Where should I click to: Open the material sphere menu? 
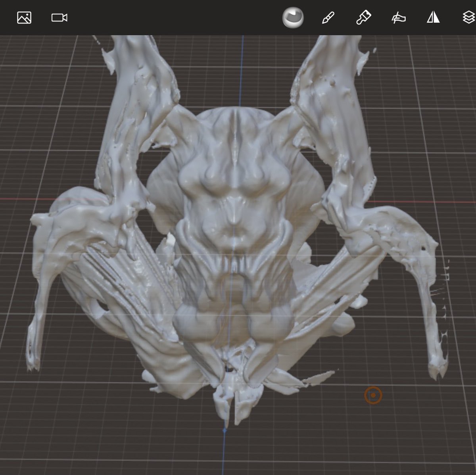(293, 18)
